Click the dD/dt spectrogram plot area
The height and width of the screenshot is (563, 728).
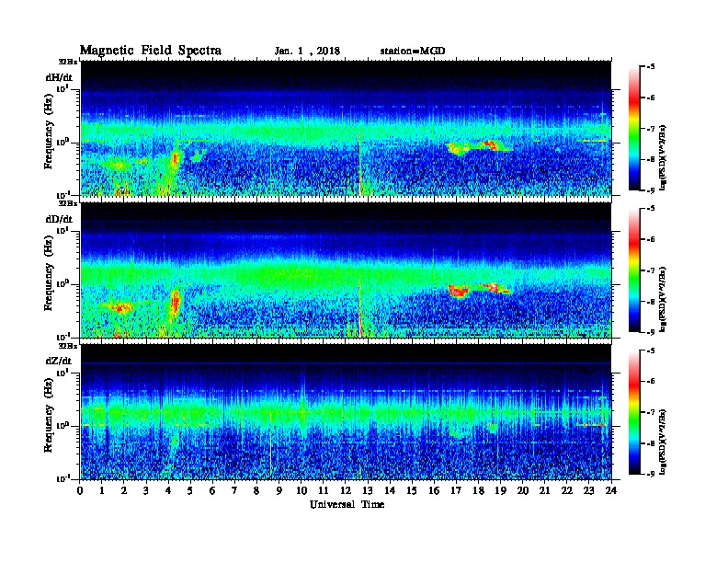coord(346,270)
